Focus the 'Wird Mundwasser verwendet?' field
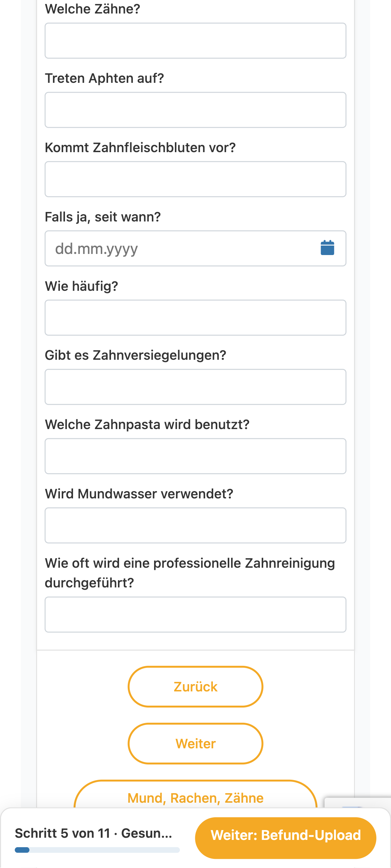391x868 pixels. (195, 525)
